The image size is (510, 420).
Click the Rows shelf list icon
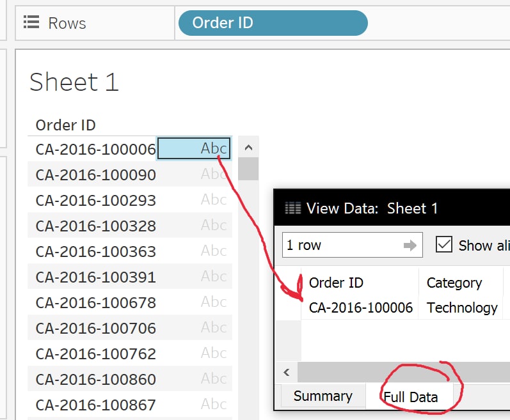coord(31,22)
